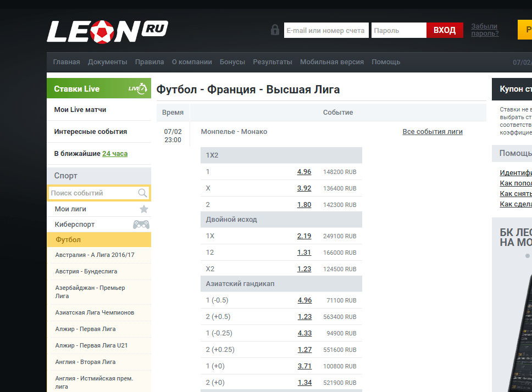Click the Азиатский гандикап market header
The width and height of the screenshot is (532, 392).
click(x=281, y=284)
